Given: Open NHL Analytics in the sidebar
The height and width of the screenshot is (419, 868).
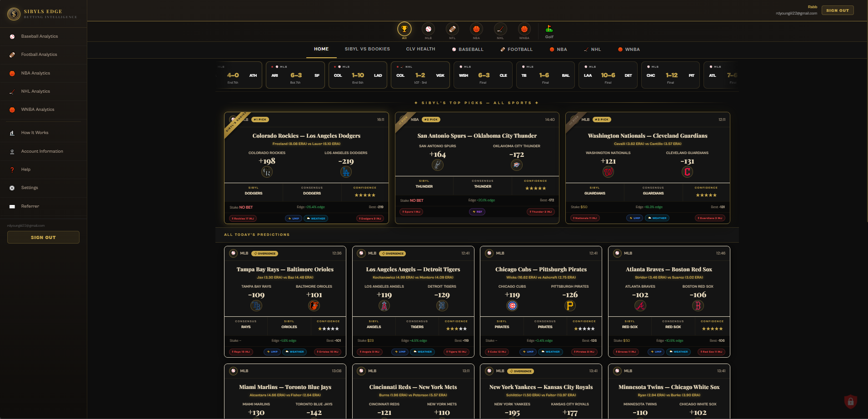Looking at the screenshot, I should point(44,91).
